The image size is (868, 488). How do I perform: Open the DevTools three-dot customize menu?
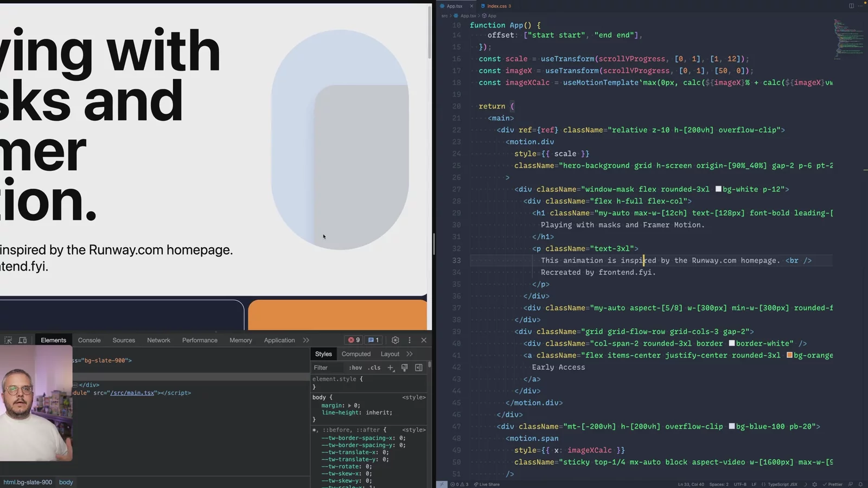410,340
